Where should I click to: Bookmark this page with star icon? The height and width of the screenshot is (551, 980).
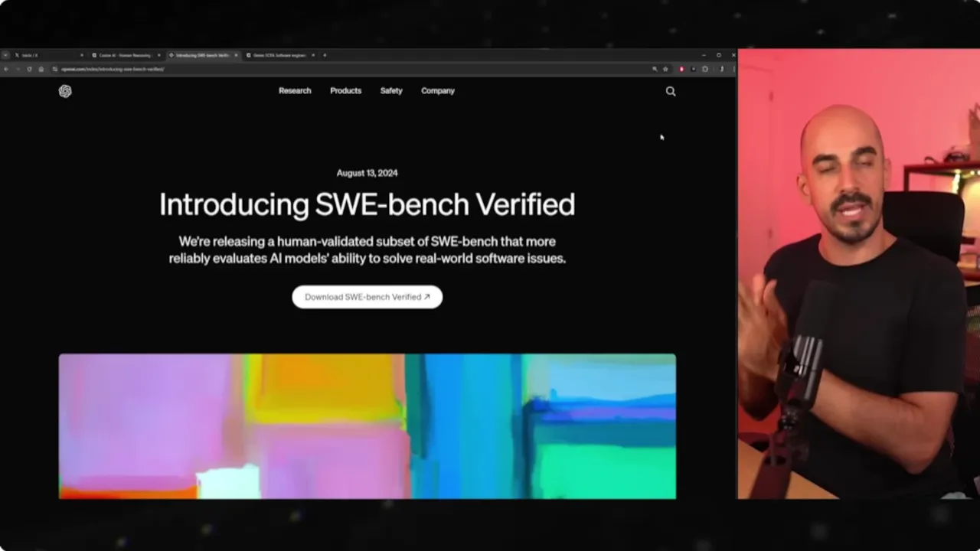coord(665,69)
